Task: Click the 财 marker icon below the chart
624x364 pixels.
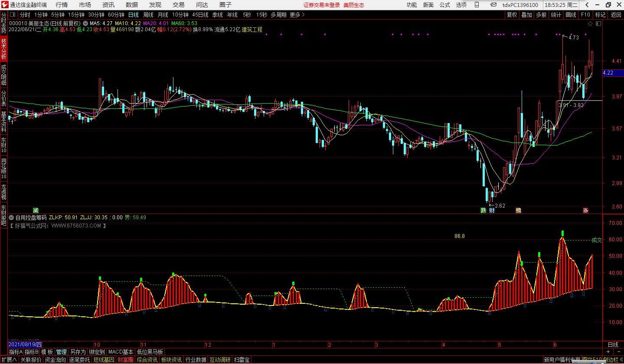Action: 492,211
